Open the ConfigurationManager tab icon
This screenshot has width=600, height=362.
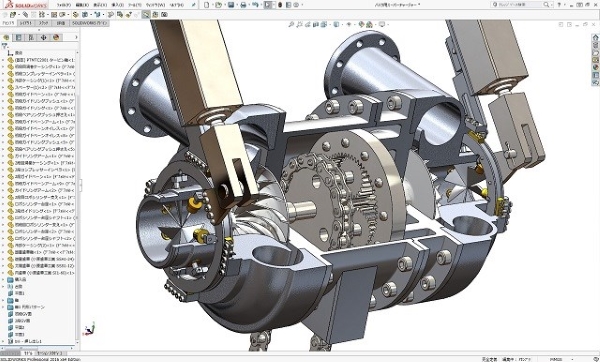[x=31, y=37]
